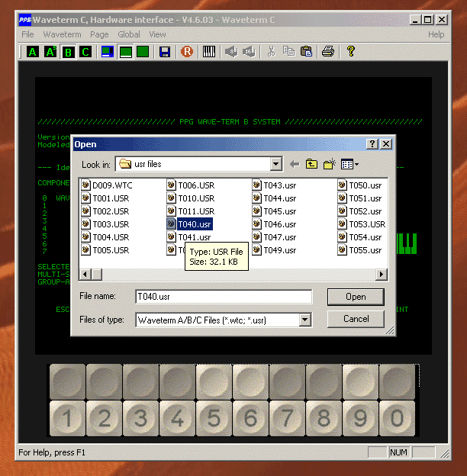The height and width of the screenshot is (476, 467).
Task: Open the View menu
Action: click(157, 34)
